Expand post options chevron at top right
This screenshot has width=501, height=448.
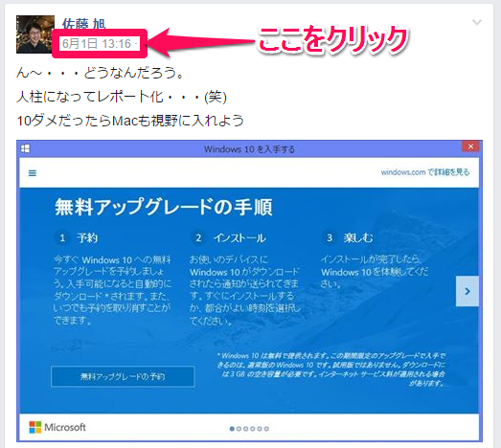(477, 22)
